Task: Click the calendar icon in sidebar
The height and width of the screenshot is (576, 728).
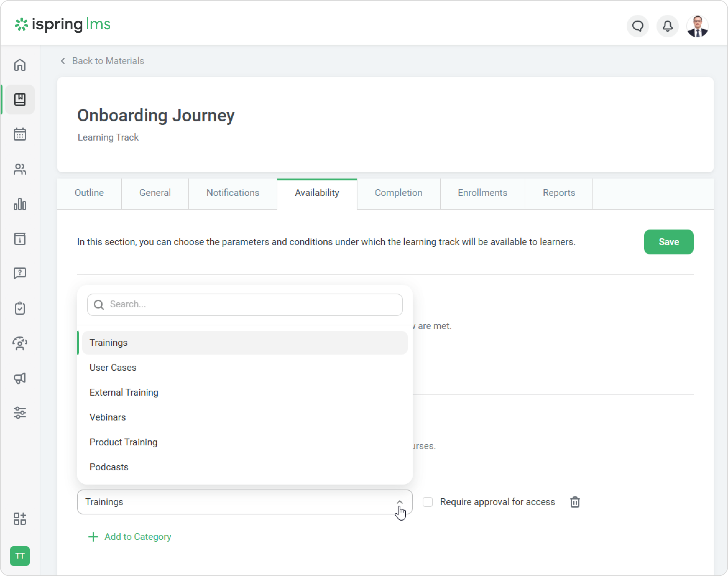Action: tap(20, 134)
